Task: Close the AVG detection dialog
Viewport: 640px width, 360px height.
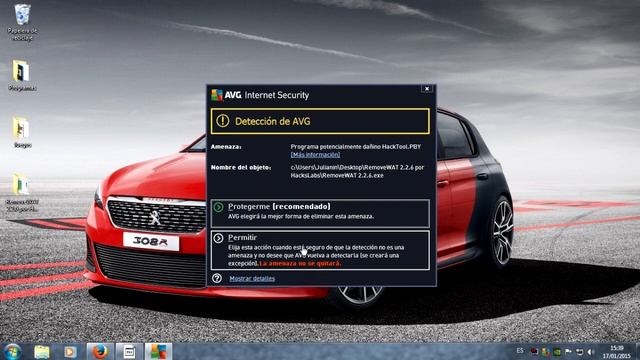Action: [427, 89]
